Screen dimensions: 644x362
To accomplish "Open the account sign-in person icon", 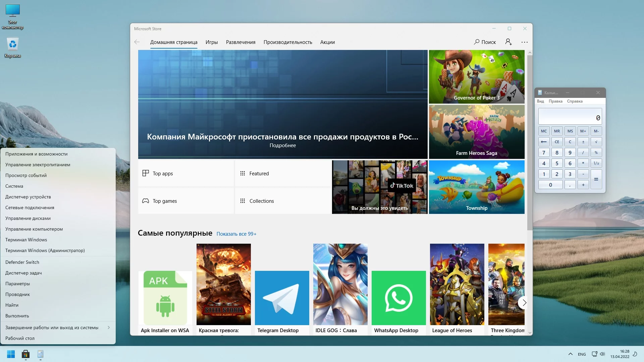I will click(508, 42).
